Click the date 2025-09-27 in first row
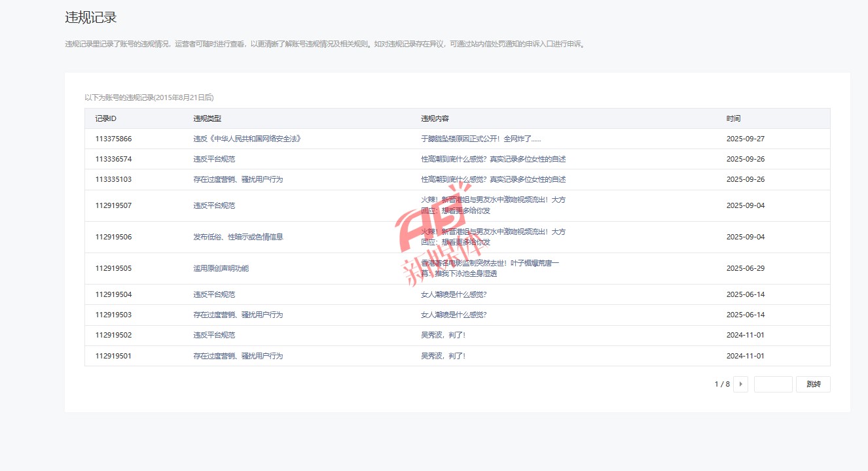868x471 pixels. pyautogui.click(x=745, y=139)
